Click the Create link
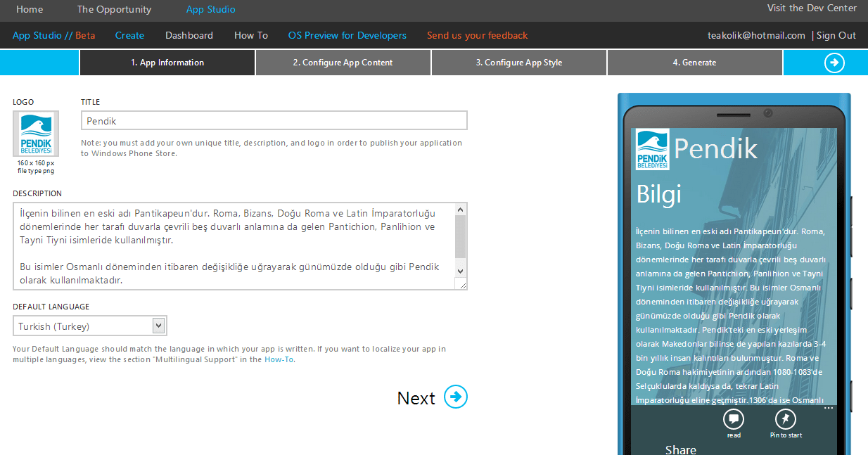This screenshot has width=868, height=455. tap(129, 35)
